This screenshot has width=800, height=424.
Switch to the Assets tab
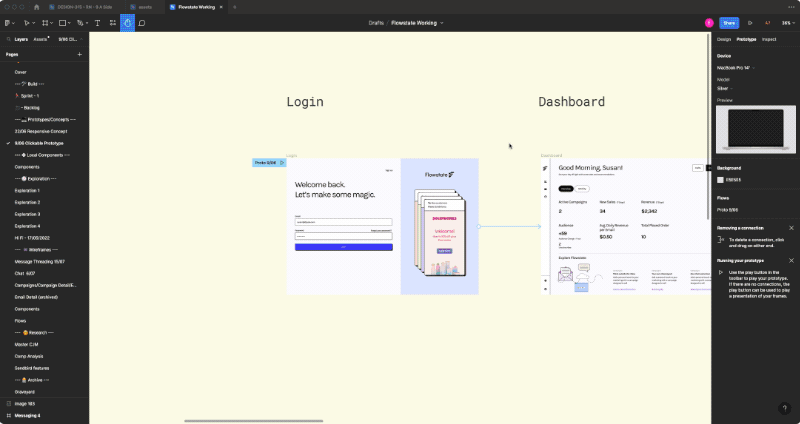click(x=40, y=39)
